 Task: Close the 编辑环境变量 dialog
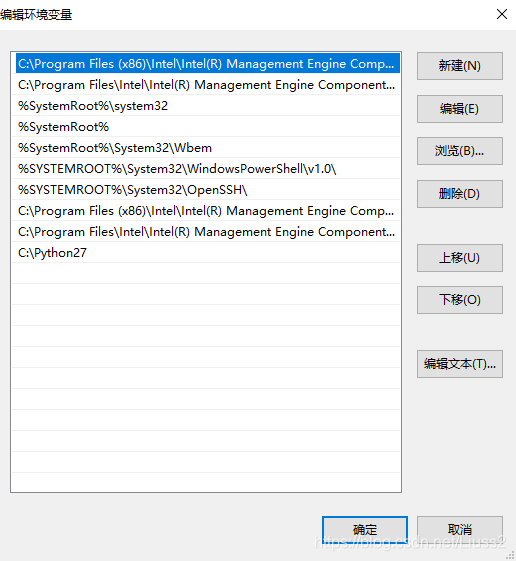[502, 14]
